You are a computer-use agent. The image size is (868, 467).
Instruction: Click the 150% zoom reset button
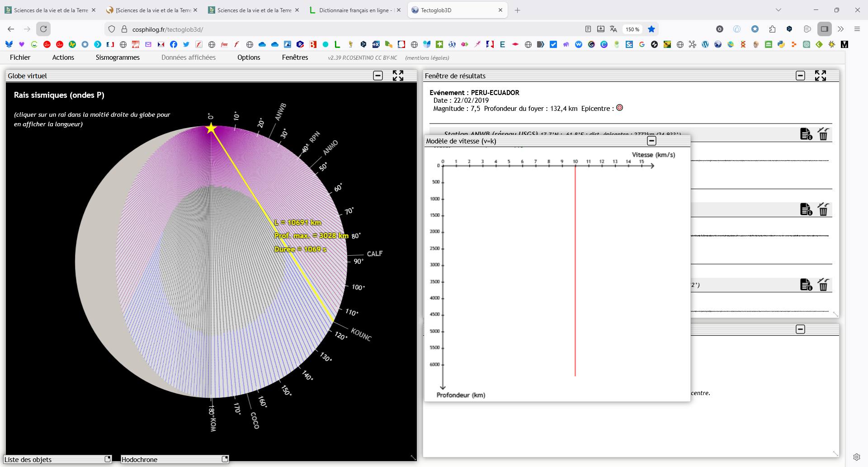[x=632, y=29]
